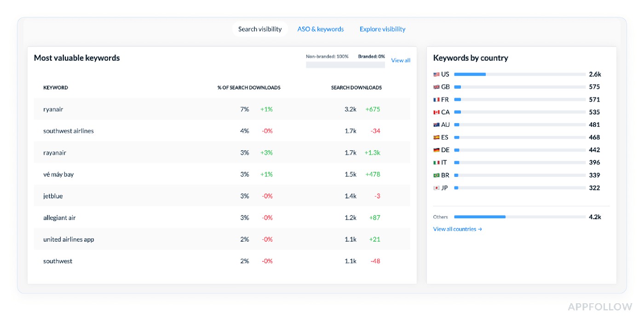
Task: Select the united airlines app keyword
Action: (69, 239)
